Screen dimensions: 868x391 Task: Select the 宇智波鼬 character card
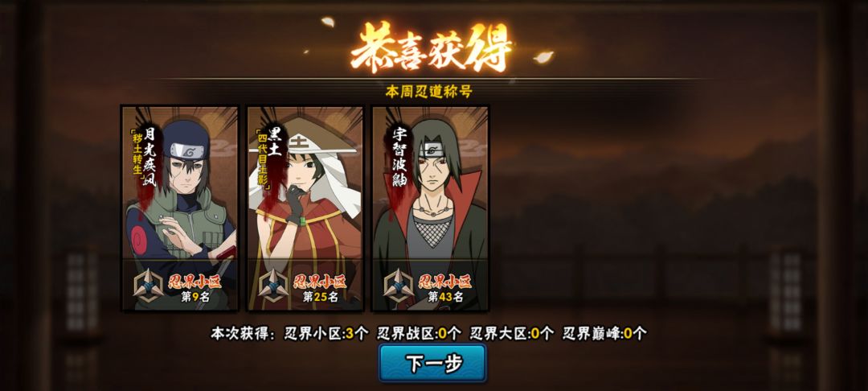[x=430, y=208]
